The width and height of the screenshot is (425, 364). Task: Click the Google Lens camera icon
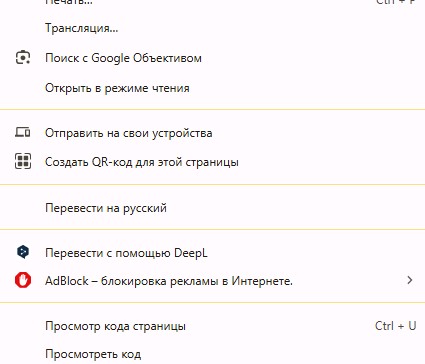click(23, 58)
